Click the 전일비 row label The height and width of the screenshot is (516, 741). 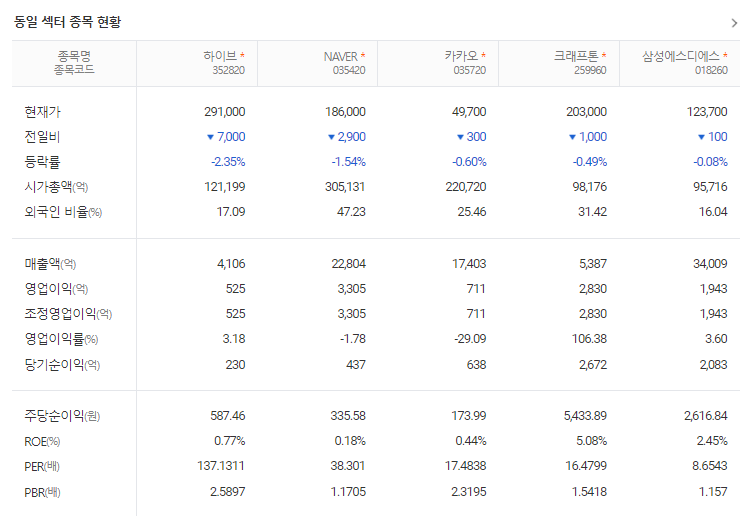[x=43, y=137]
